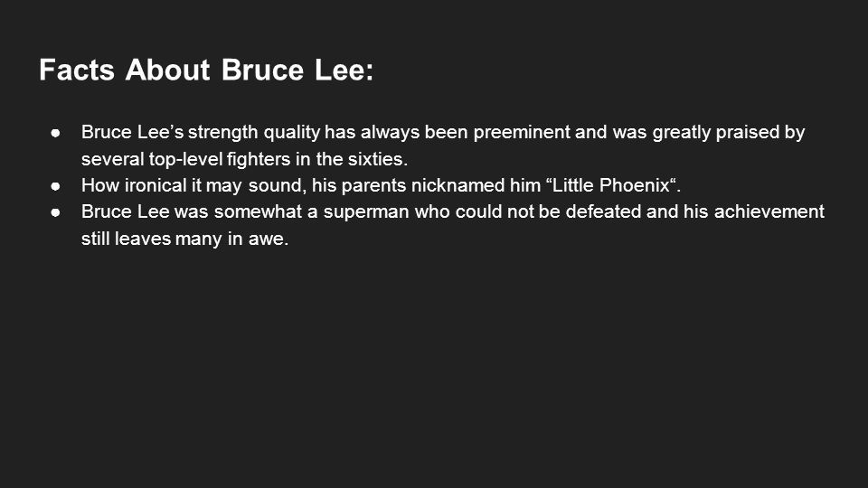Click 'greatly praised by' in first bullet
The image size is (868, 488).
point(729,133)
